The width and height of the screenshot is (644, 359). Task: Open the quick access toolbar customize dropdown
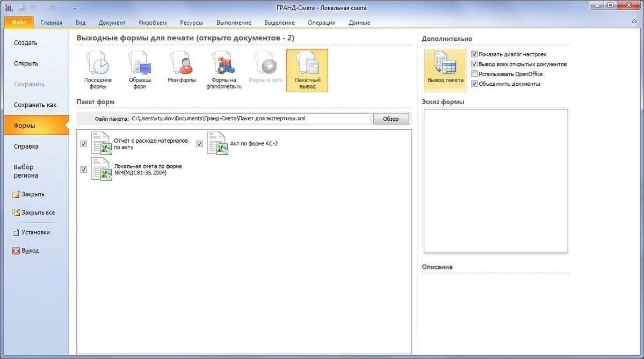(x=74, y=8)
